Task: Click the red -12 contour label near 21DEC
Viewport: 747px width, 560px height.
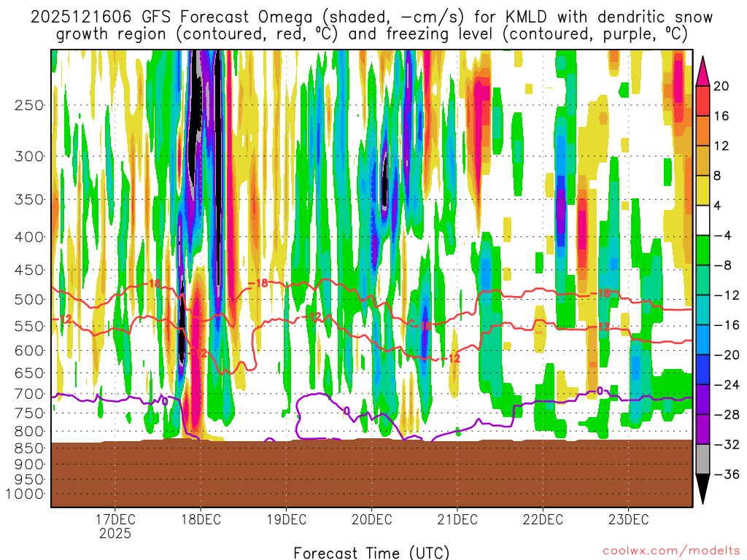Action: click(x=451, y=358)
